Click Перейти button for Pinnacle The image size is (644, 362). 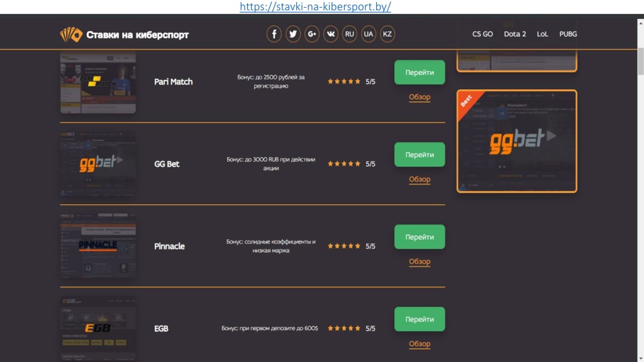[x=420, y=237]
